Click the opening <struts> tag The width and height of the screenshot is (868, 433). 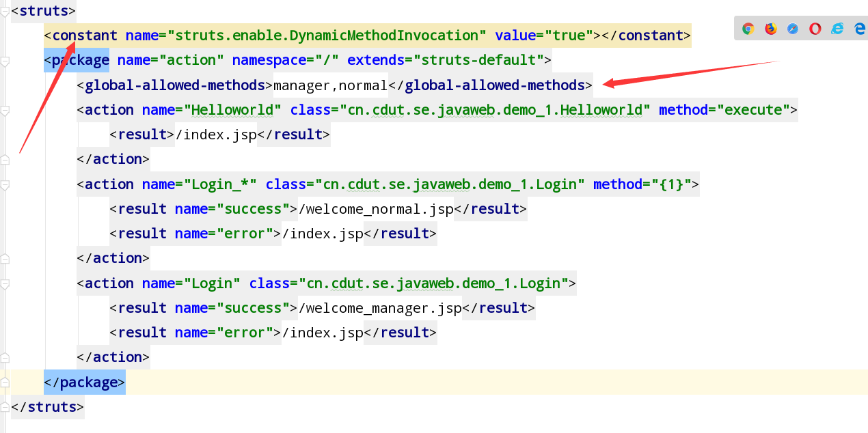tap(44, 11)
